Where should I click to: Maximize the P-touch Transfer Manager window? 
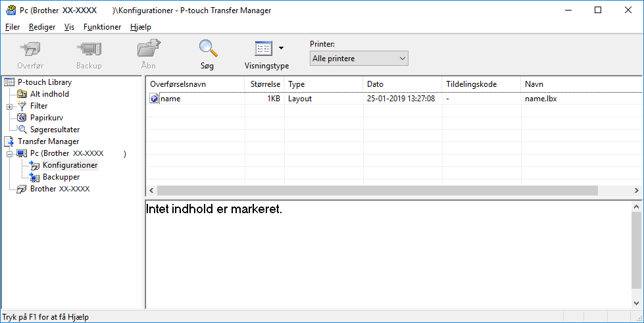[598, 11]
